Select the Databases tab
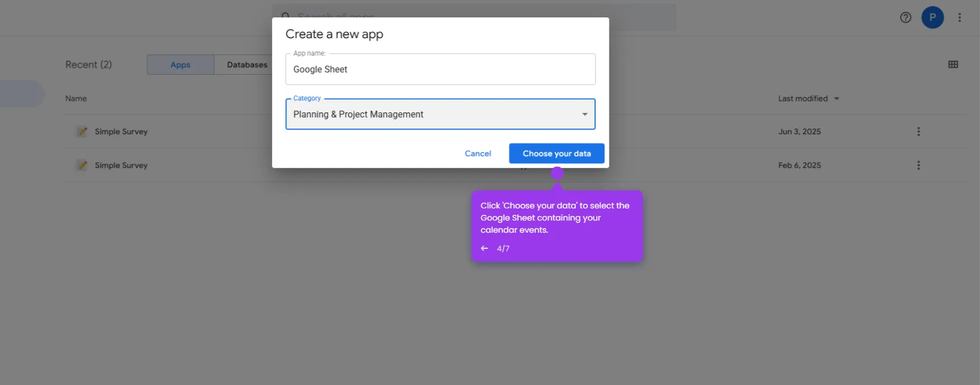Screen dimensions: 980x385 click(247, 65)
